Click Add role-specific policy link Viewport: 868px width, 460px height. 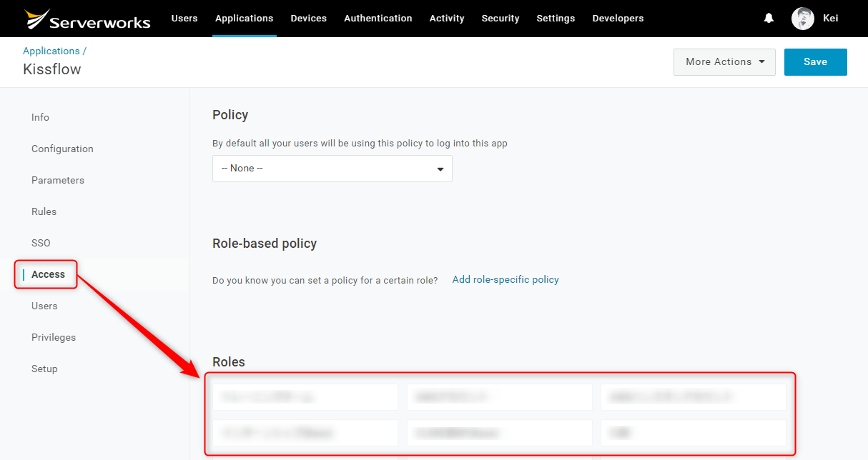(505, 279)
